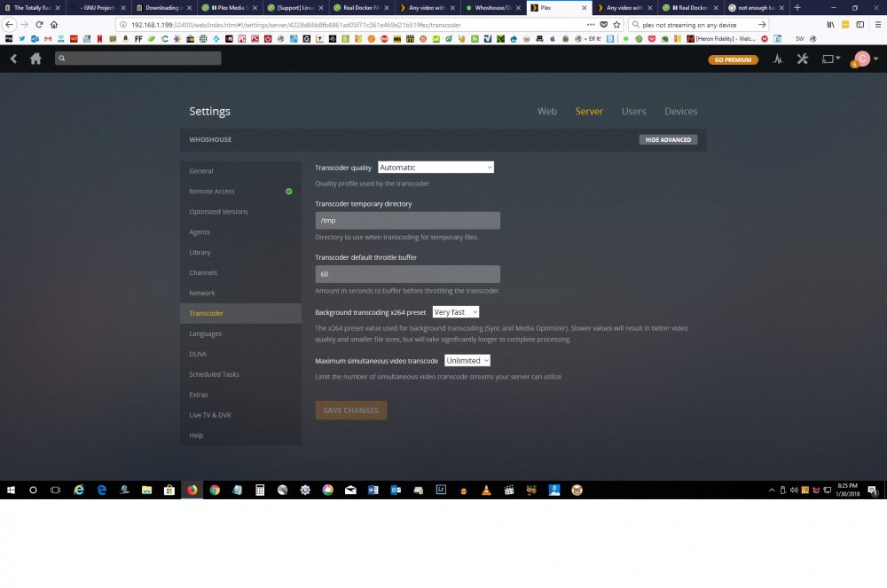Open the Plex activity status icon
887x588 pixels.
pos(778,59)
